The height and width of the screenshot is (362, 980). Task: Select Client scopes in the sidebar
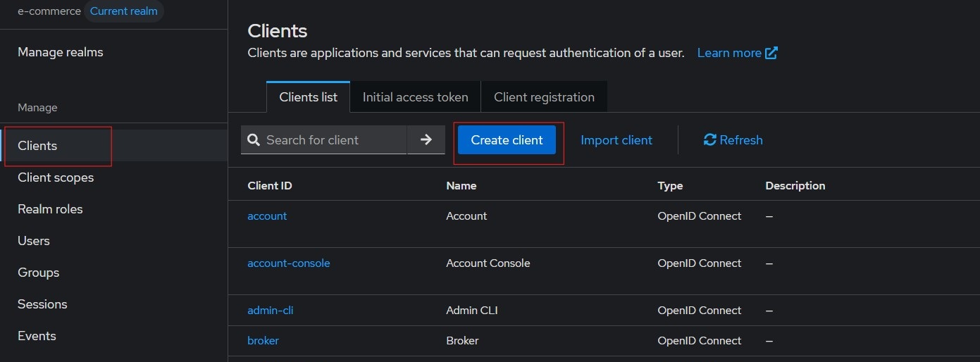[x=56, y=177]
